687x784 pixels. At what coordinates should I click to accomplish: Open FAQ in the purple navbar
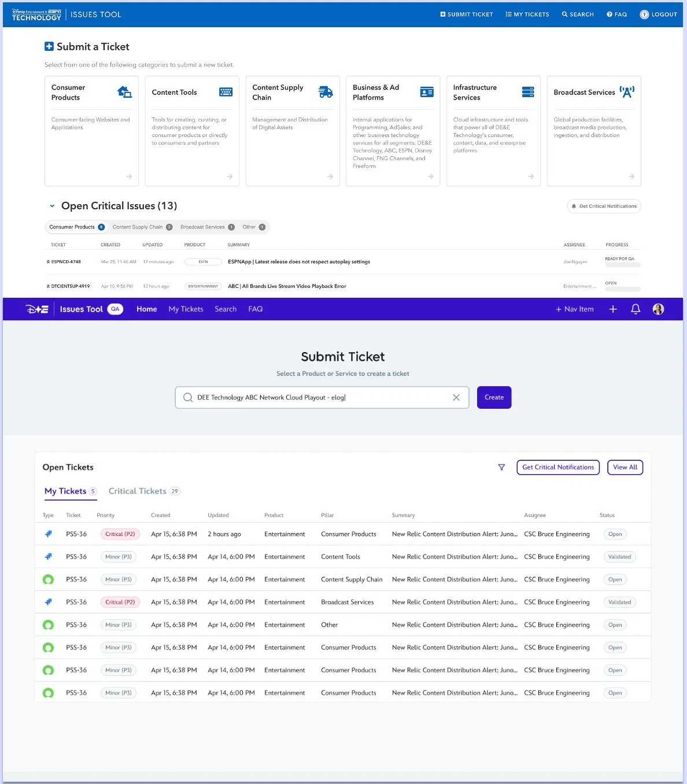[256, 309]
